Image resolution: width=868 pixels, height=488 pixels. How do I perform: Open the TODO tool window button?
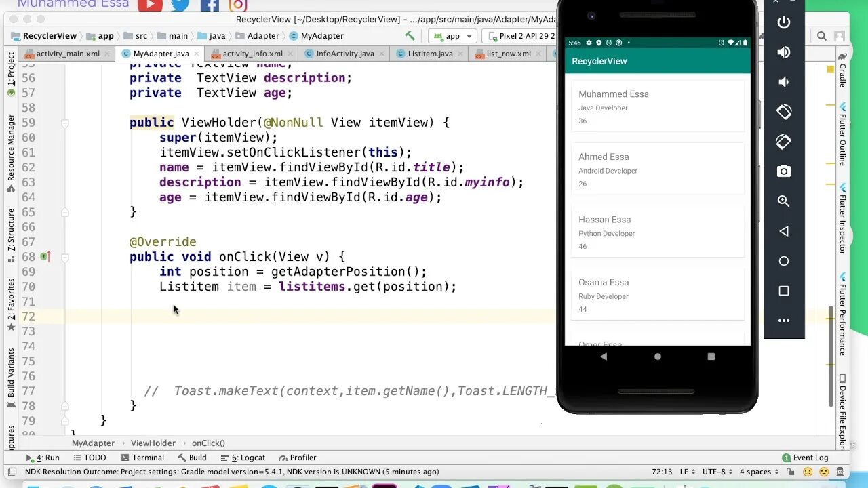click(x=90, y=457)
